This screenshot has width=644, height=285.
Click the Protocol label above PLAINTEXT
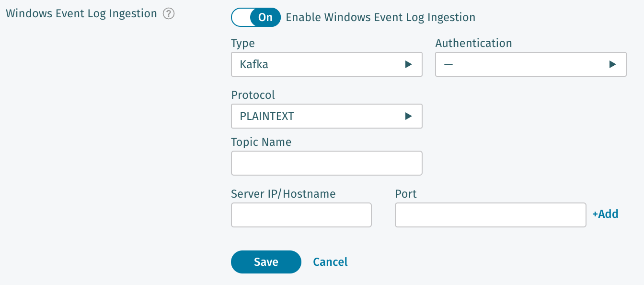coord(253,95)
